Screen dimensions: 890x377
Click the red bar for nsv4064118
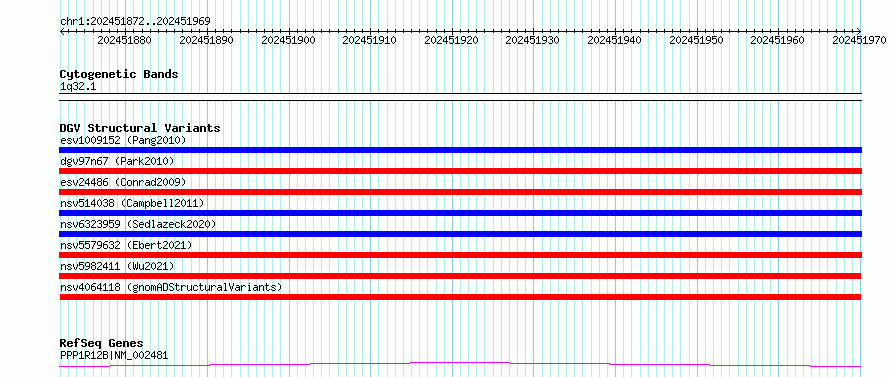[x=460, y=297]
